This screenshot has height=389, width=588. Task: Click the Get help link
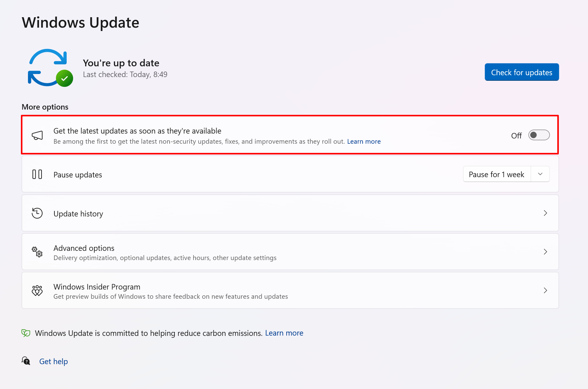click(x=53, y=361)
